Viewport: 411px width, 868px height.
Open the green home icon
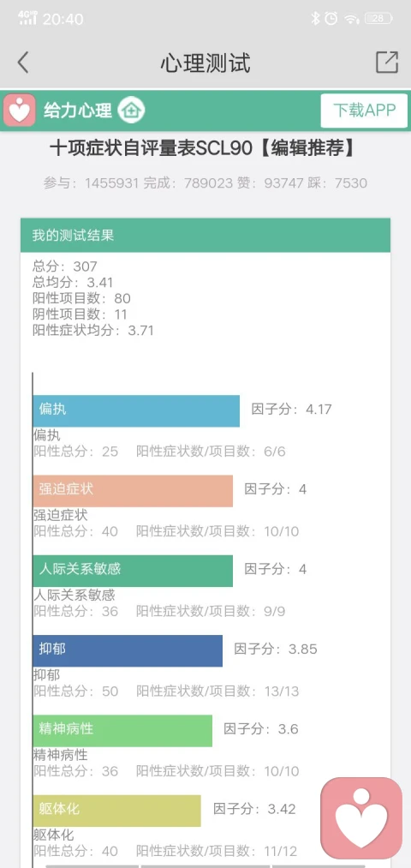click(131, 111)
